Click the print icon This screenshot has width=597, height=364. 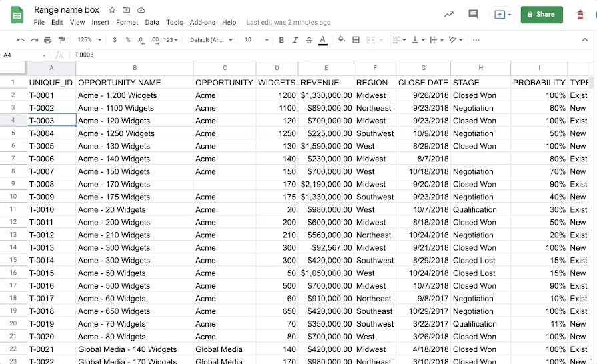pyautogui.click(x=47, y=40)
